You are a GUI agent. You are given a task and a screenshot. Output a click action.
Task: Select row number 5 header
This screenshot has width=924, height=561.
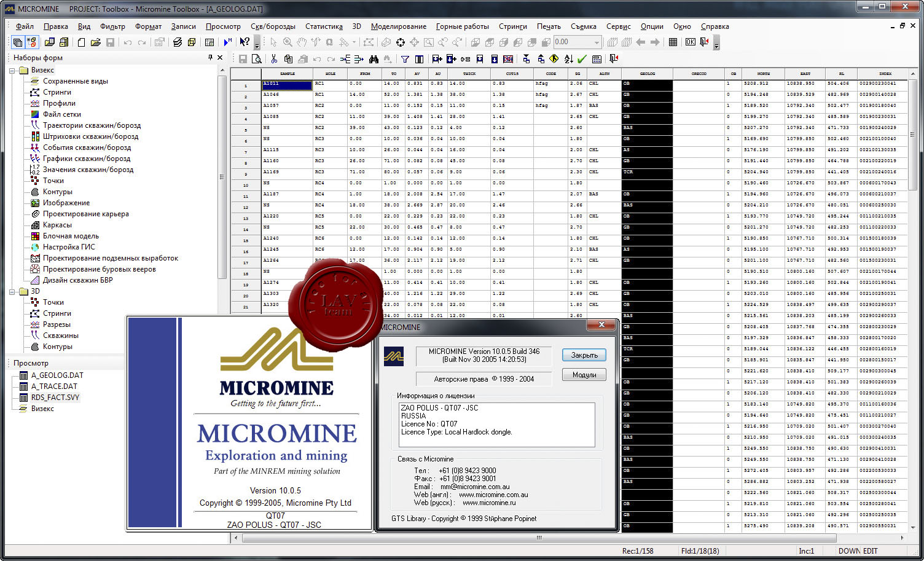pyautogui.click(x=246, y=130)
